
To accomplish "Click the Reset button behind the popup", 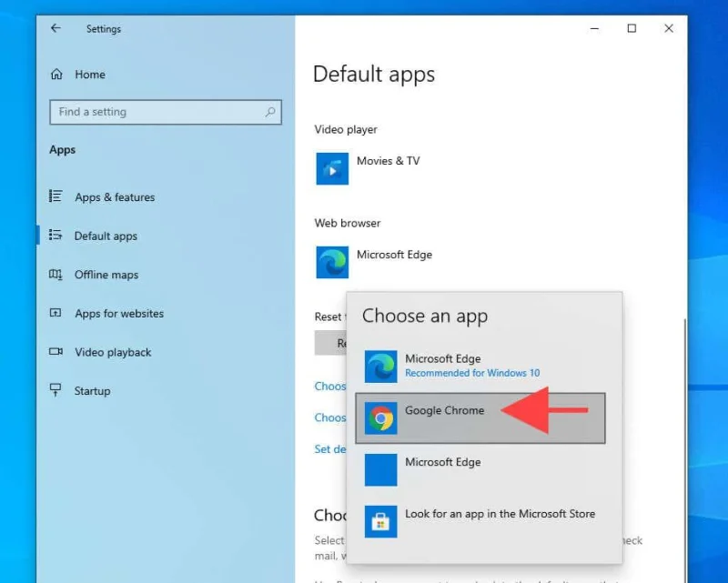I will [330, 343].
